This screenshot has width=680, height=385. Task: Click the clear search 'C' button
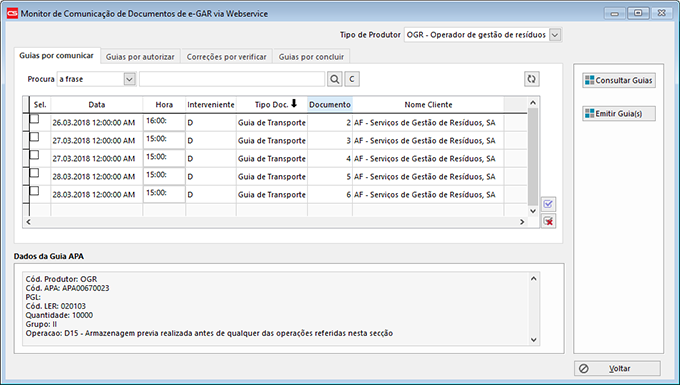(x=352, y=79)
